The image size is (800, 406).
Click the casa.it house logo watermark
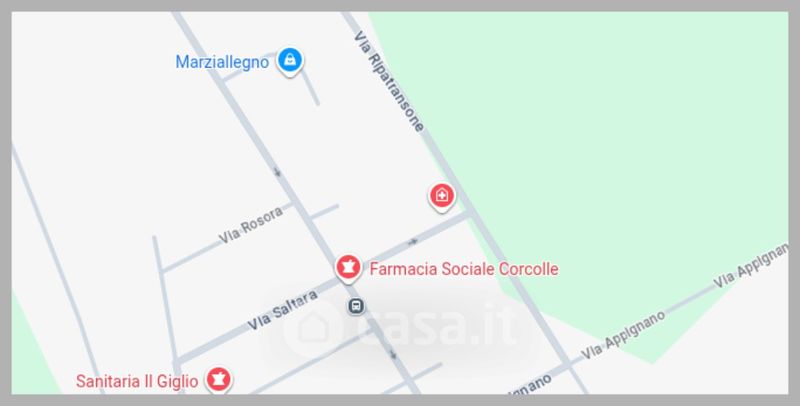(312, 327)
